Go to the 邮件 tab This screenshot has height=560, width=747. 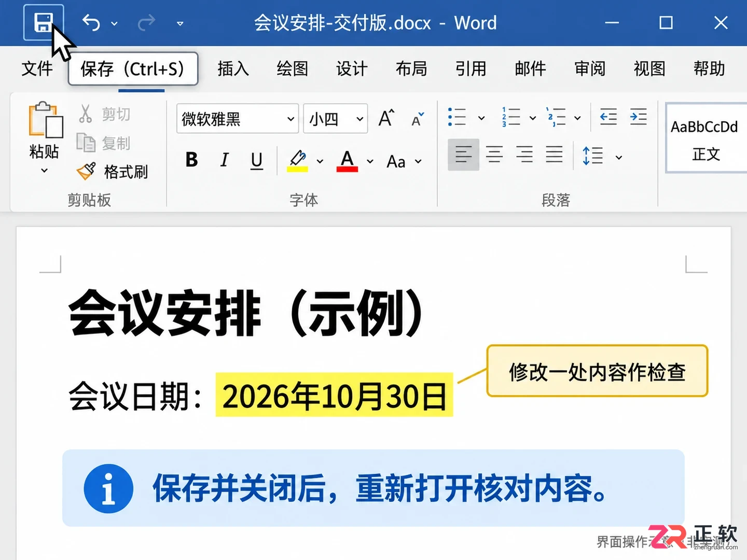pyautogui.click(x=530, y=68)
